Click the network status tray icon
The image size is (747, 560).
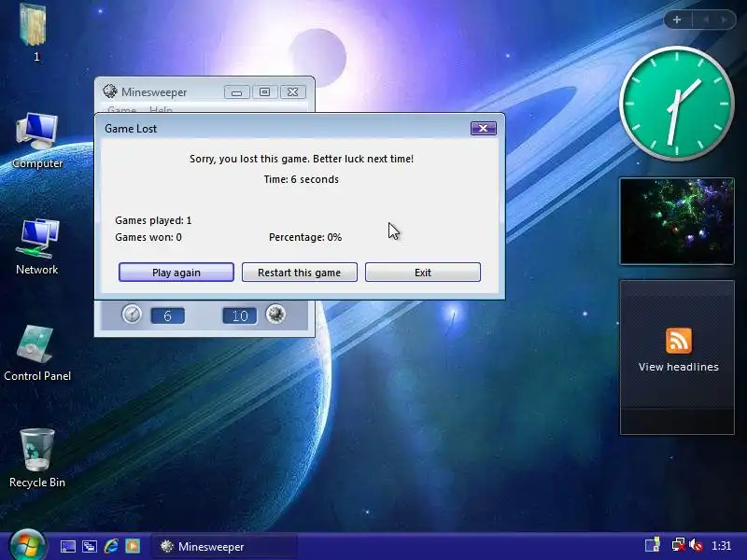679,545
